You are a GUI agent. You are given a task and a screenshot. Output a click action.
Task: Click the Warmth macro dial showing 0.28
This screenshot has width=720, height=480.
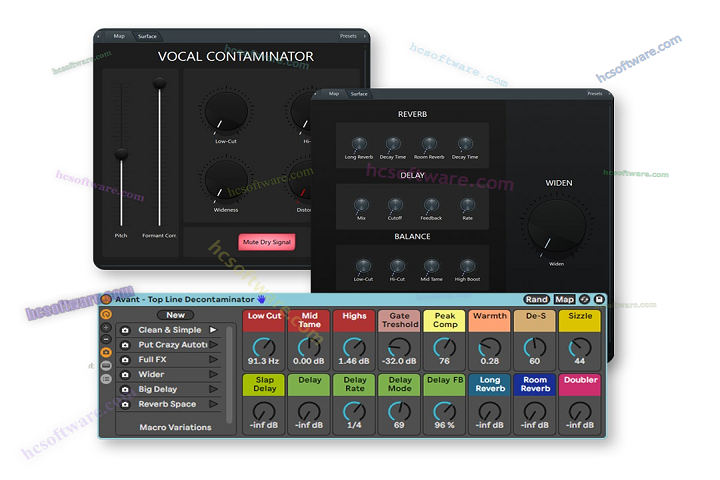[x=490, y=348]
